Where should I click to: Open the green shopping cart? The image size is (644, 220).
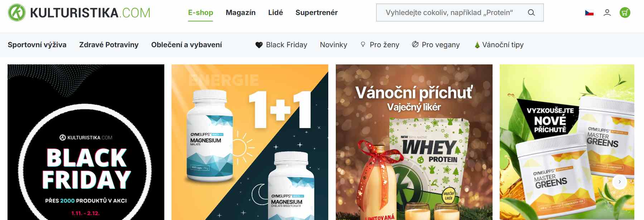[x=625, y=13]
